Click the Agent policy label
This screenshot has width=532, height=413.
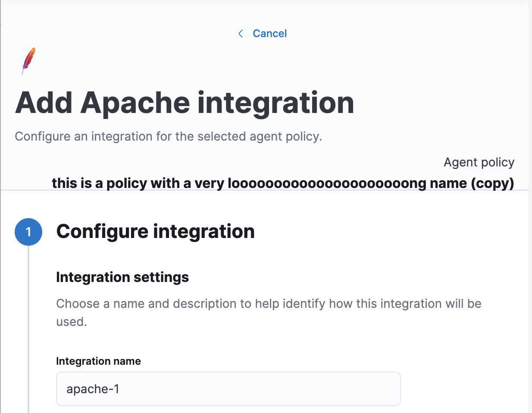tap(479, 162)
